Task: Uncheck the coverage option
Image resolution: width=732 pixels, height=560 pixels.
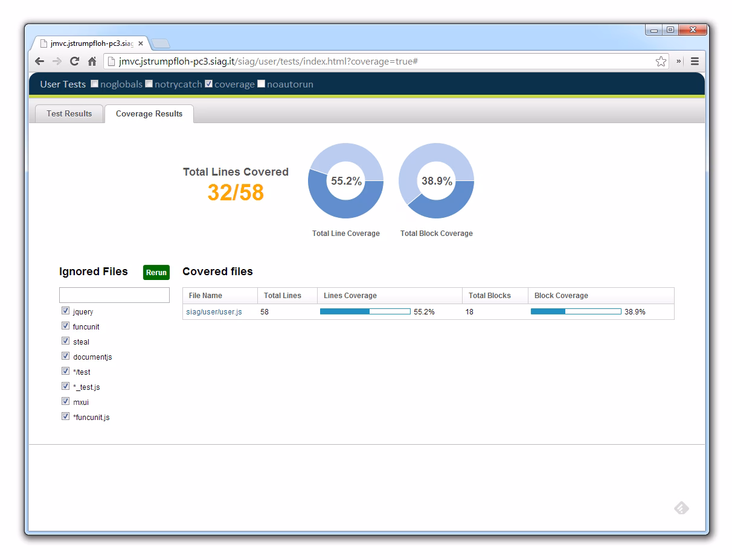Action: point(209,84)
